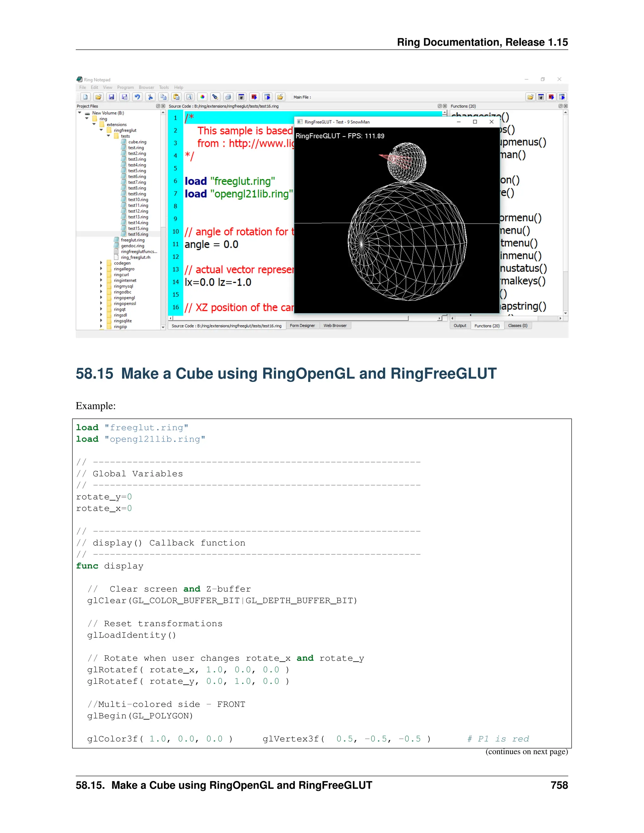644x833 pixels.
Task: Click the Save (floppy disk) toolbar icon
Action: coord(111,97)
